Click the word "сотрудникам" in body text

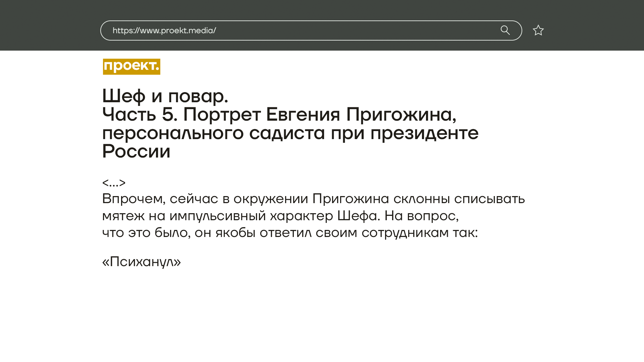405,233
